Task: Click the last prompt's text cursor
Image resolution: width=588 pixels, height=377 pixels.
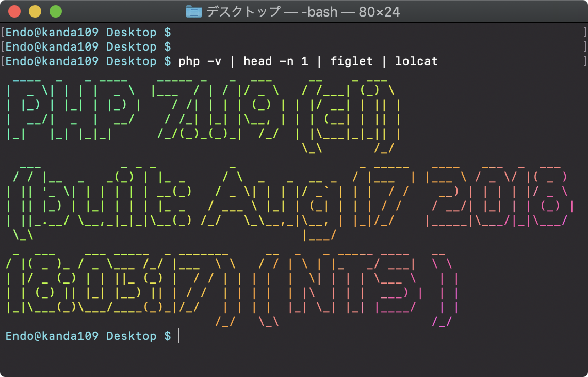Action: pos(179,336)
